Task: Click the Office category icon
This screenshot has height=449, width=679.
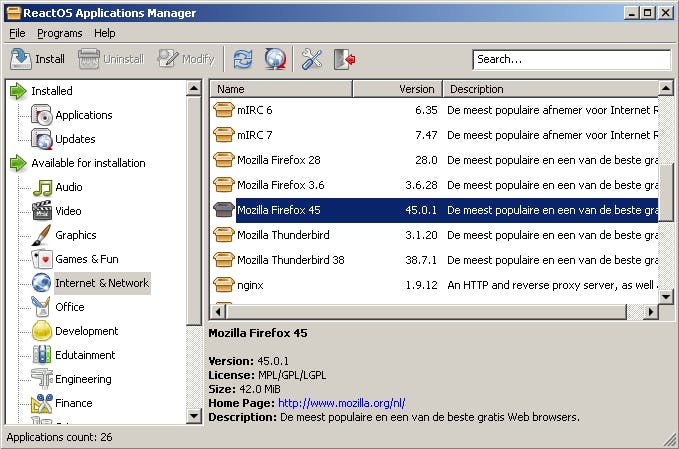Action: [x=42, y=307]
